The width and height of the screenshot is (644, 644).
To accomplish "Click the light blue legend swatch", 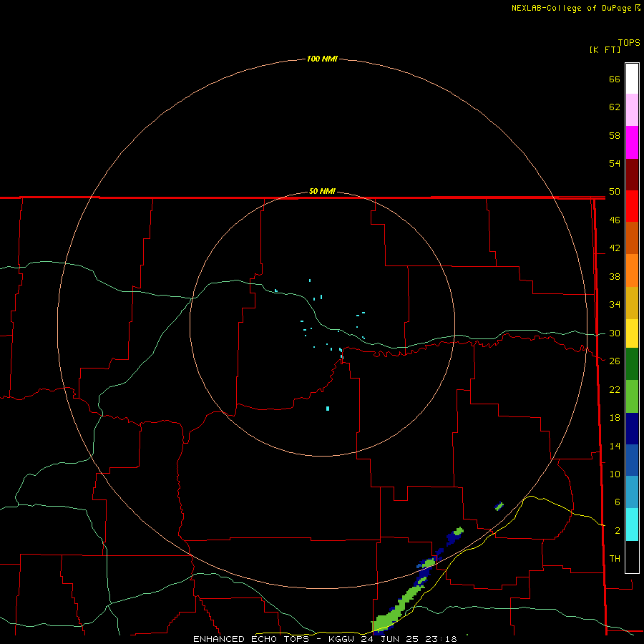I will click(632, 492).
